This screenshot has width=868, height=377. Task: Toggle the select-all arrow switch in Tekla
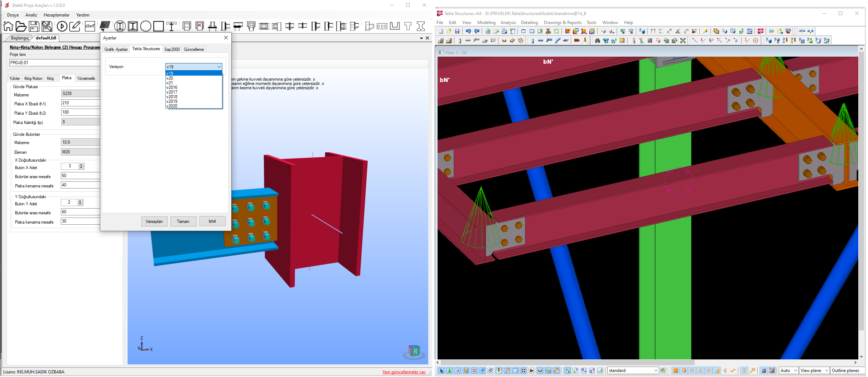click(x=441, y=371)
